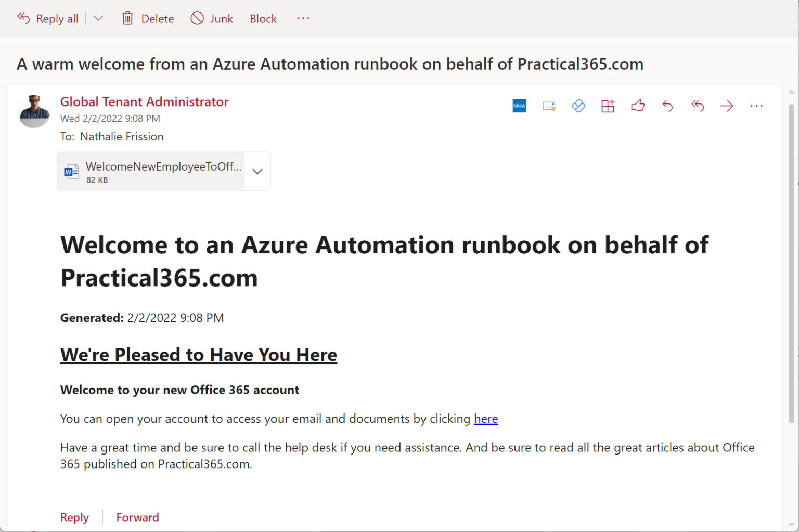Mark the message as Junk
This screenshot has height=532, width=799.
pyautogui.click(x=212, y=19)
